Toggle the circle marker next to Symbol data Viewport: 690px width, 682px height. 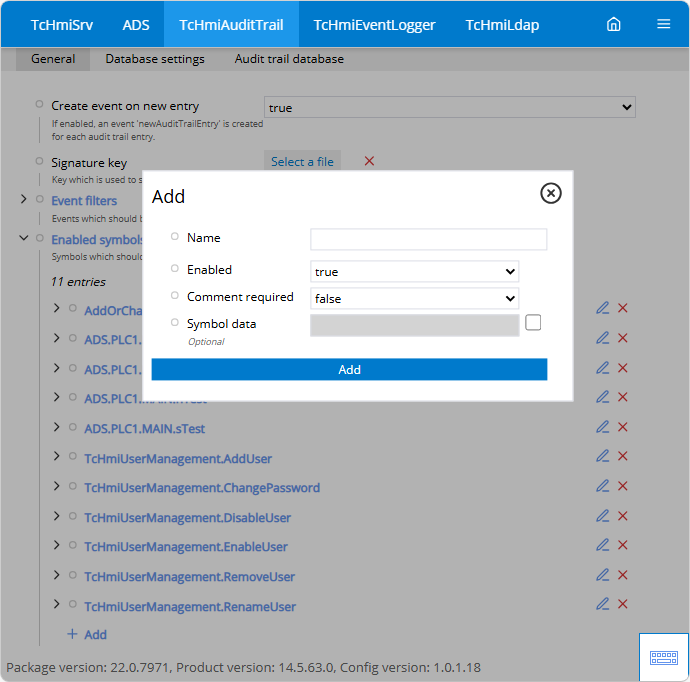tap(175, 323)
